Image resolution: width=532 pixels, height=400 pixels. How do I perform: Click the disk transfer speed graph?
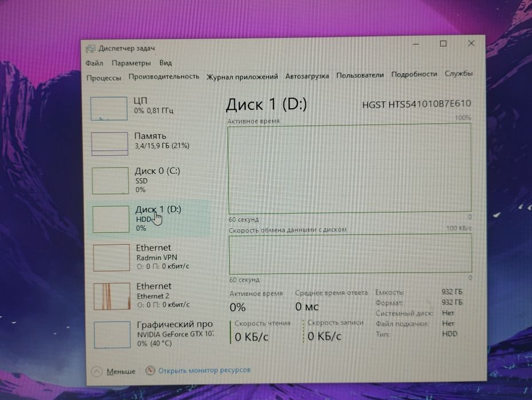pyautogui.click(x=350, y=254)
